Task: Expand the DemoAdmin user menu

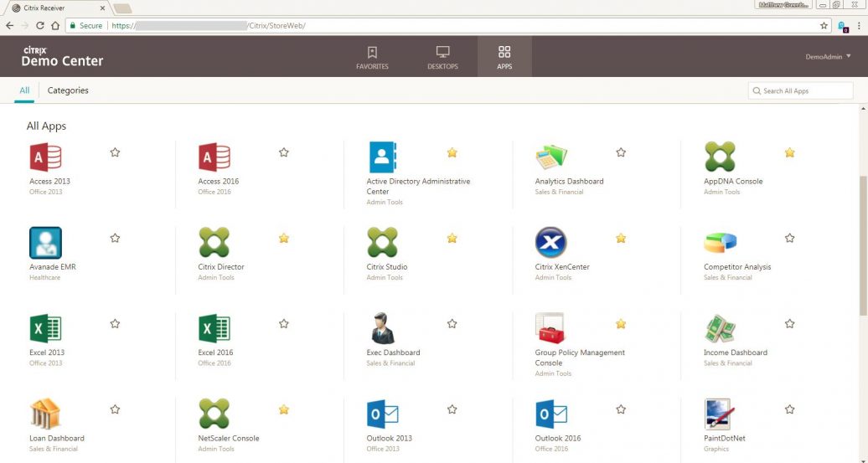Action: coord(828,57)
